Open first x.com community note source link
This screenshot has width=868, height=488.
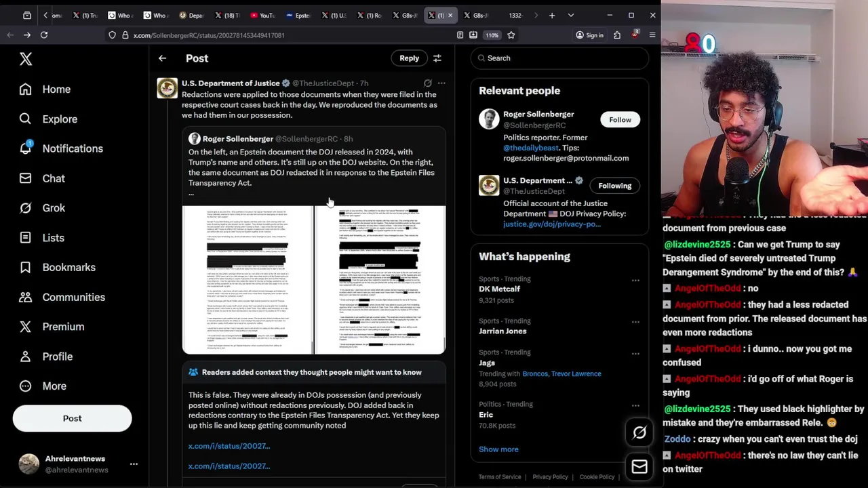[229, 446]
